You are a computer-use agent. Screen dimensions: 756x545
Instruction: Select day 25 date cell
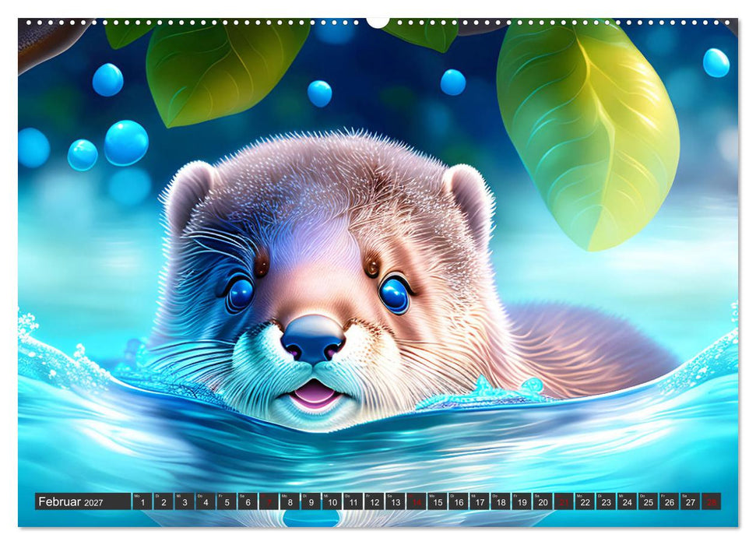[648, 501]
